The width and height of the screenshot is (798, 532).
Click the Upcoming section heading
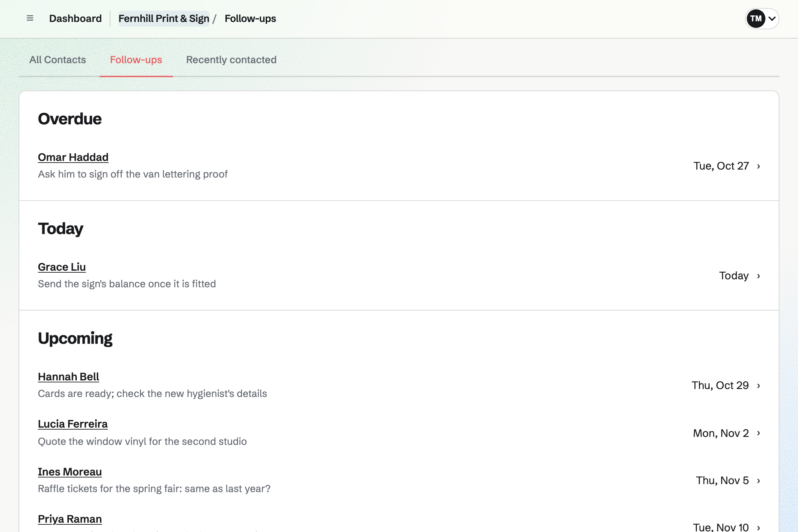tap(75, 338)
